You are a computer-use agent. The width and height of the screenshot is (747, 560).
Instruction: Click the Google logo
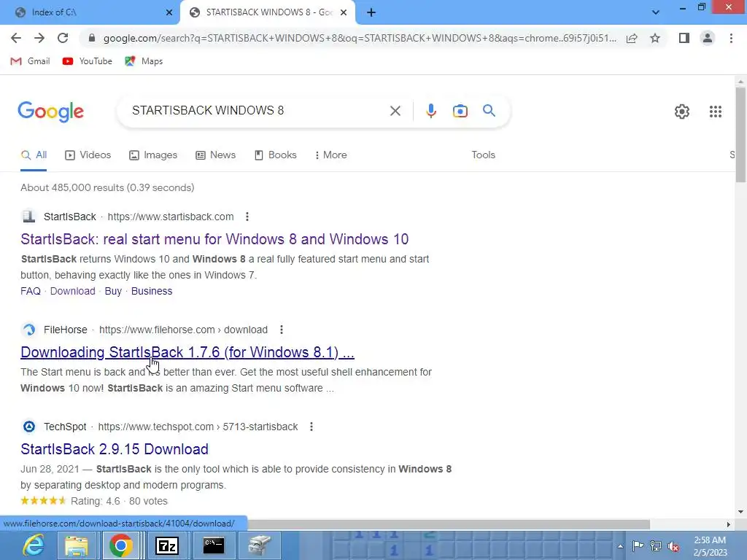(x=51, y=112)
